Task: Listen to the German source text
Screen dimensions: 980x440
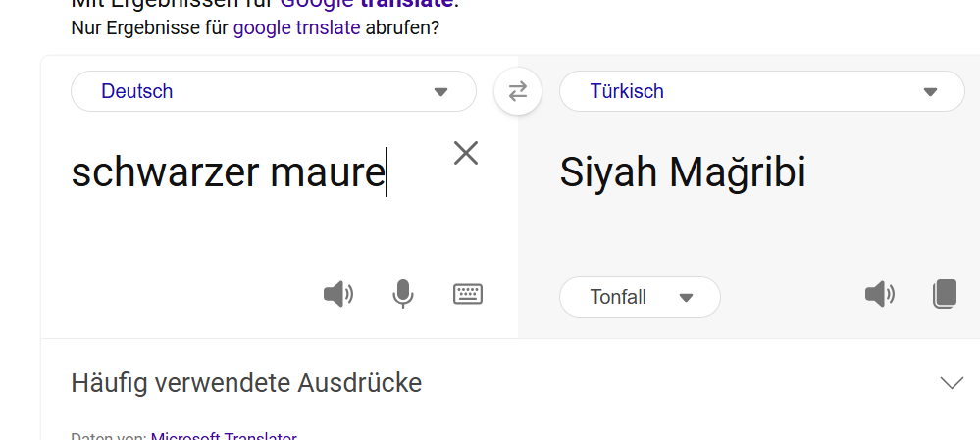Action: coord(337,293)
